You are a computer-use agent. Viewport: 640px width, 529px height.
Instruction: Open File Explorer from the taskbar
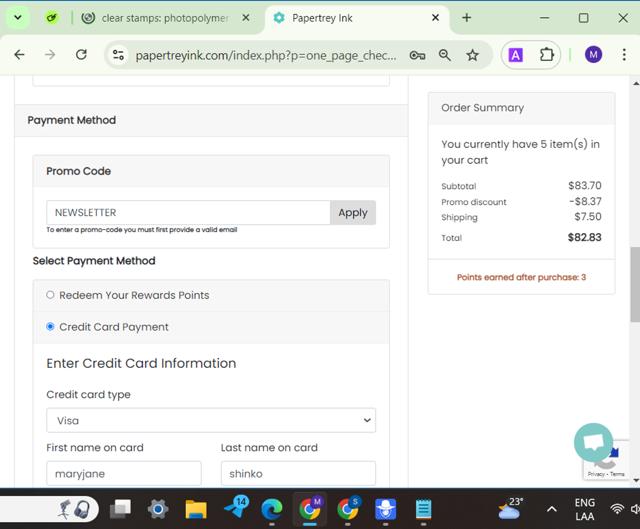click(196, 509)
